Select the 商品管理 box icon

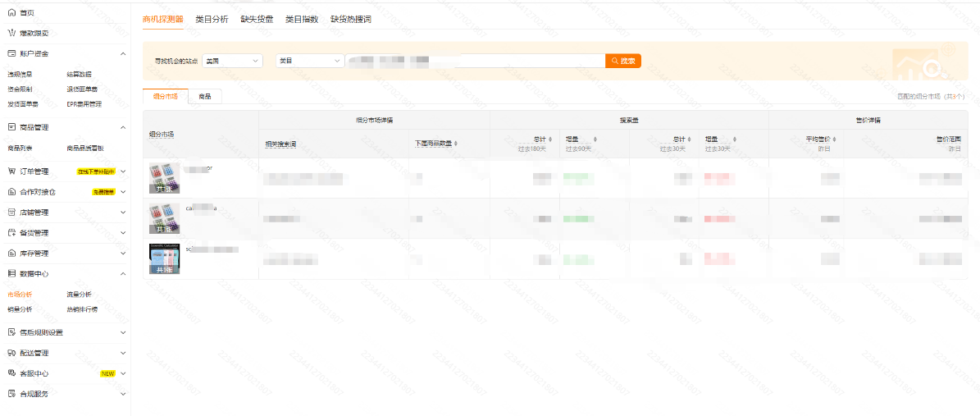(x=11, y=127)
